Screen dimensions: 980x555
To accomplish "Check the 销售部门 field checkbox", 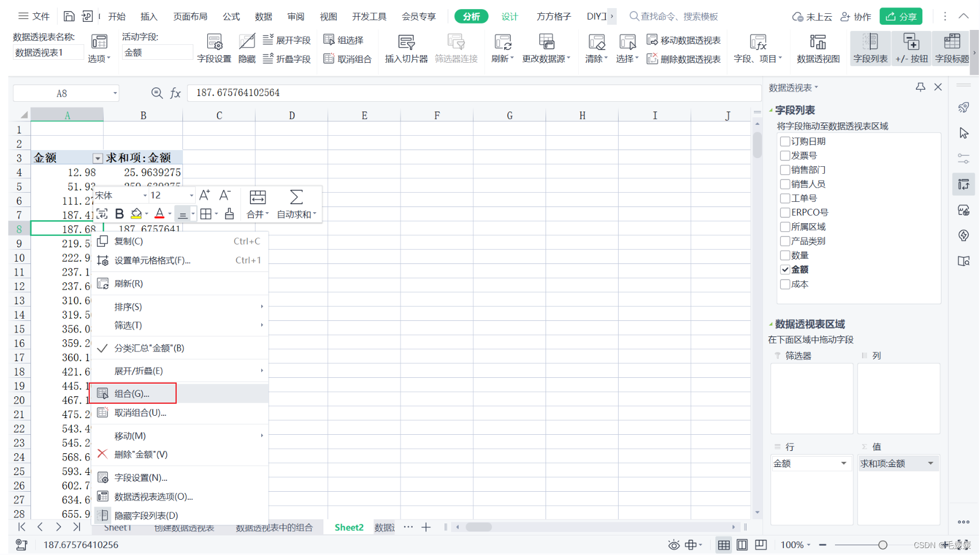I will click(x=785, y=170).
